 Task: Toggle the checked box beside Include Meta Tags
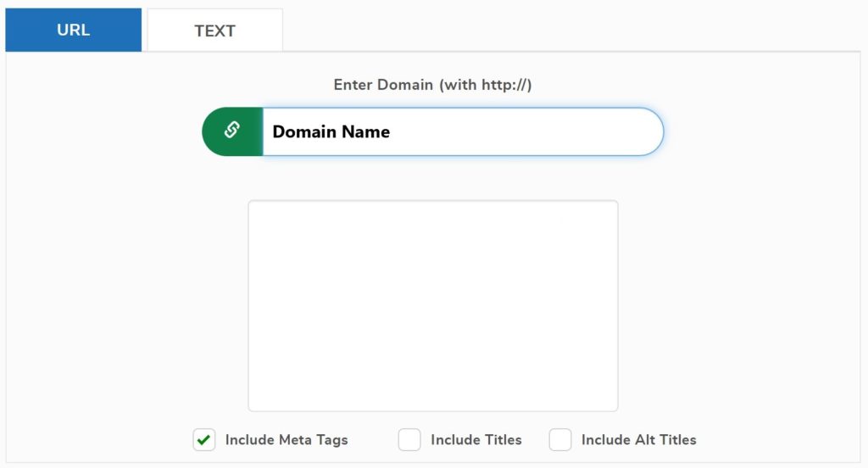click(x=203, y=440)
